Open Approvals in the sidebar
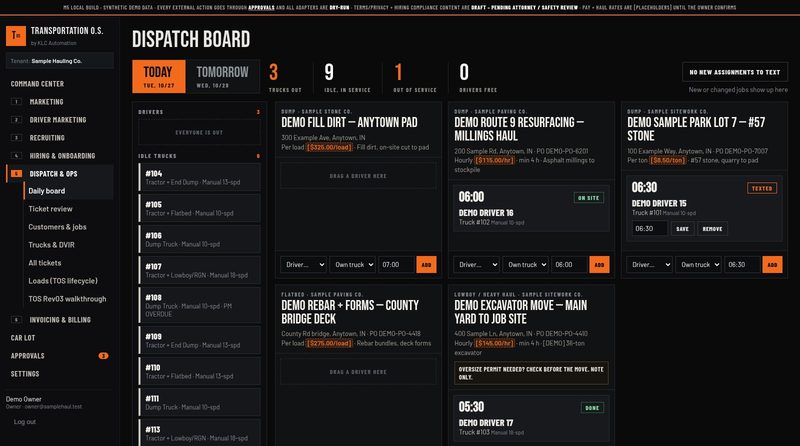 click(28, 356)
